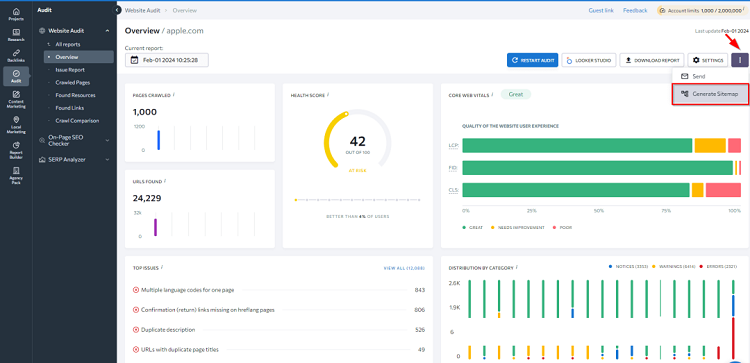Viewport: 750px width, 363px height.
Task: Open View All top issues link
Action: click(404, 268)
